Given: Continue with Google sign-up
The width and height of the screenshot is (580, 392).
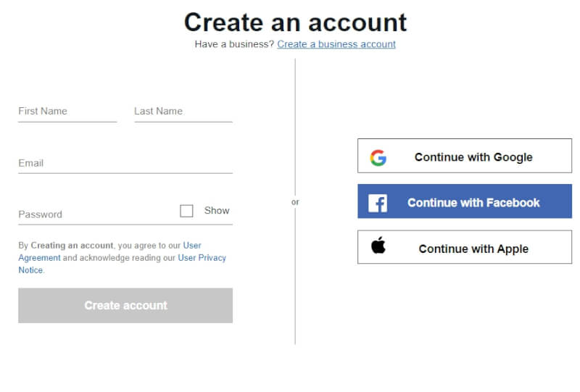Looking at the screenshot, I should pos(465,156).
